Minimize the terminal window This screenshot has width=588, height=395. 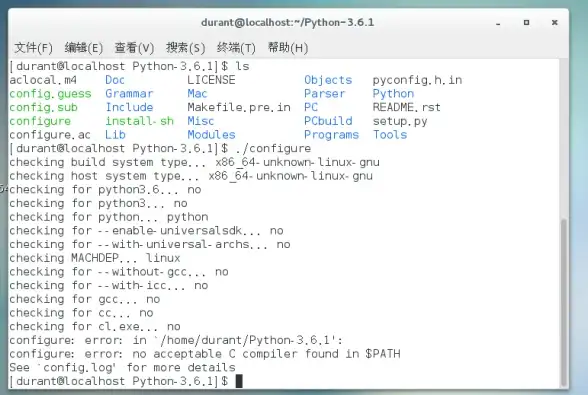[x=498, y=23]
